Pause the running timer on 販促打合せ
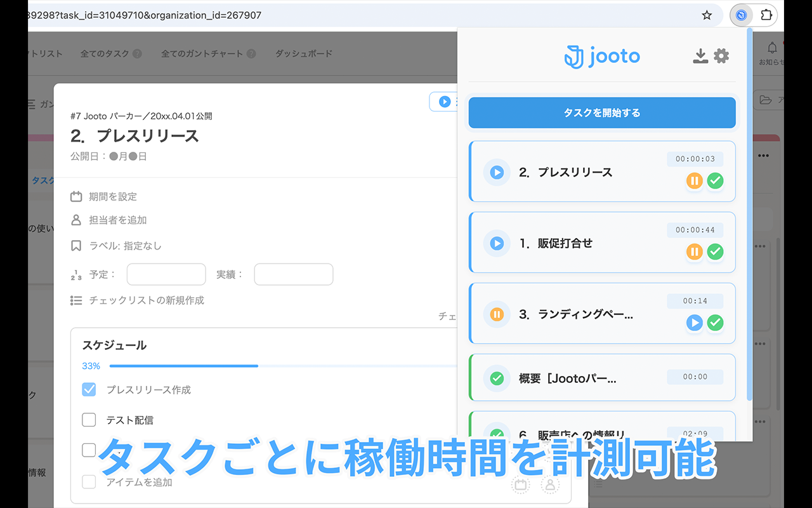The height and width of the screenshot is (508, 812). [x=695, y=252]
